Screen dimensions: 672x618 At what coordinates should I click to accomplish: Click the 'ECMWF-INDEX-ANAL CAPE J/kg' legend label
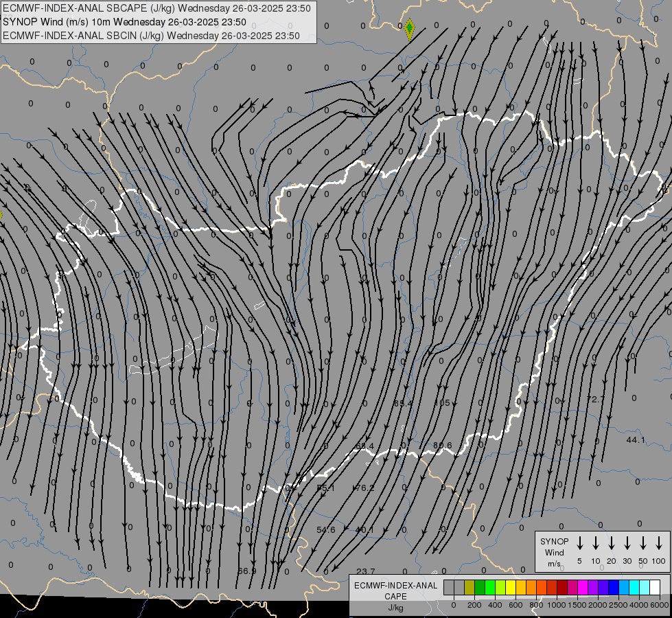[395, 596]
